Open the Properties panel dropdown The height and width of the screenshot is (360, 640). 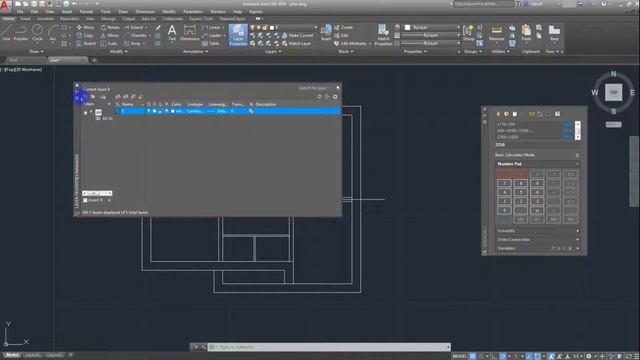pos(415,51)
